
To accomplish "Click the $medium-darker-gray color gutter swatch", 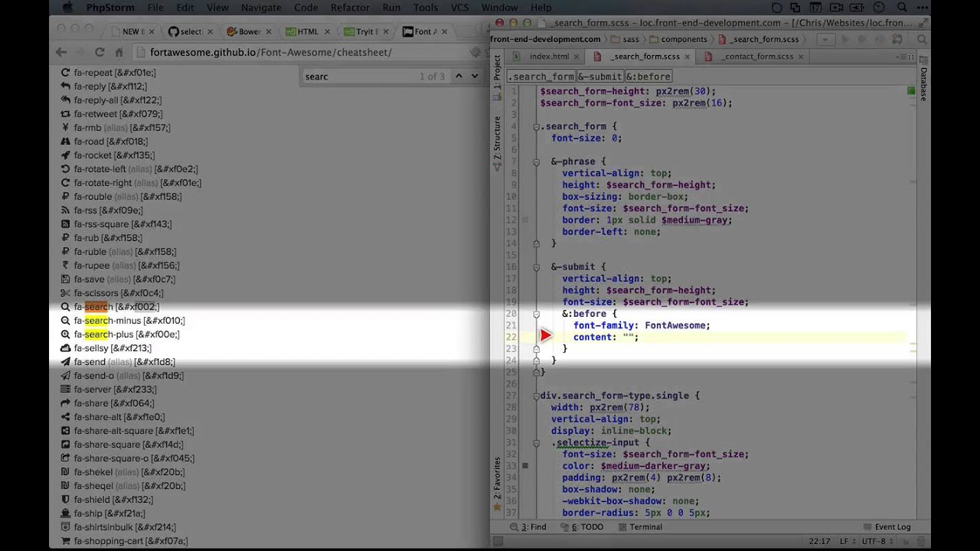I will [525, 466].
